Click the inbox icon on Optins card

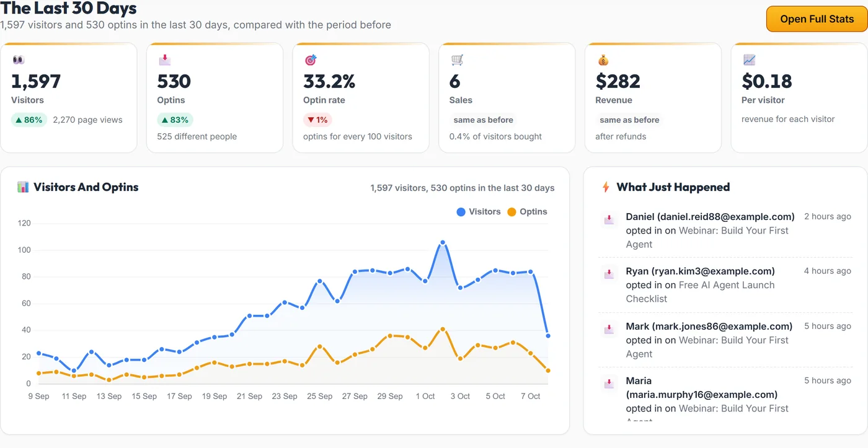[x=164, y=60]
